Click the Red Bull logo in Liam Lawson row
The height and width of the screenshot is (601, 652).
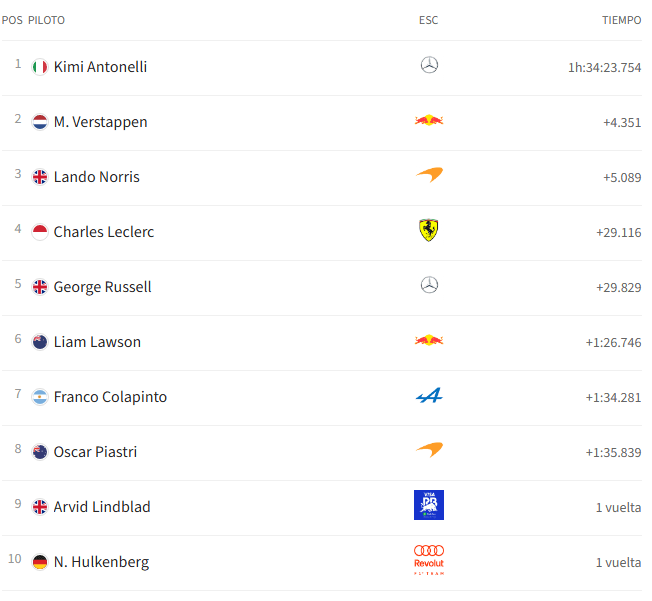429,340
